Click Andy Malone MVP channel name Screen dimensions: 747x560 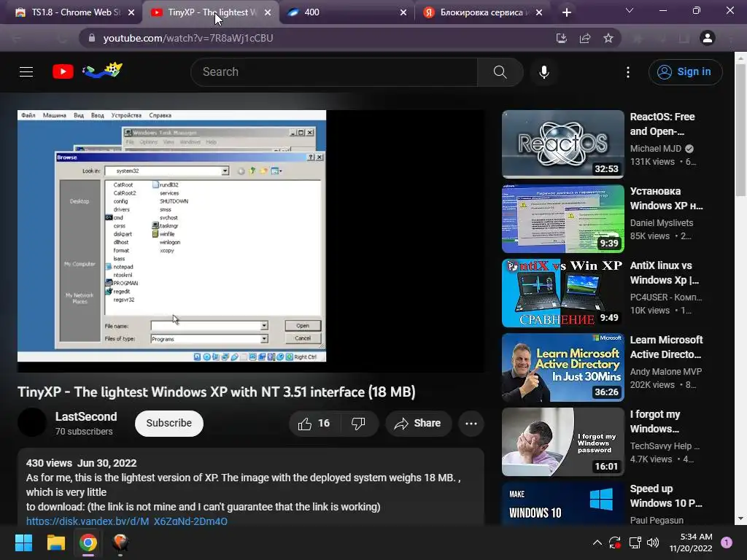pos(666,371)
